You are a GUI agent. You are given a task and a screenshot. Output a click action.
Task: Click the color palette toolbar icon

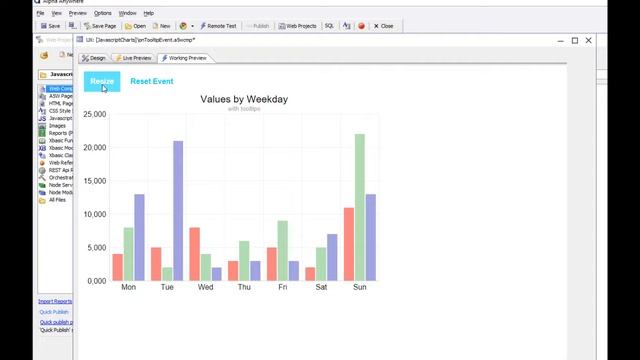point(183,26)
